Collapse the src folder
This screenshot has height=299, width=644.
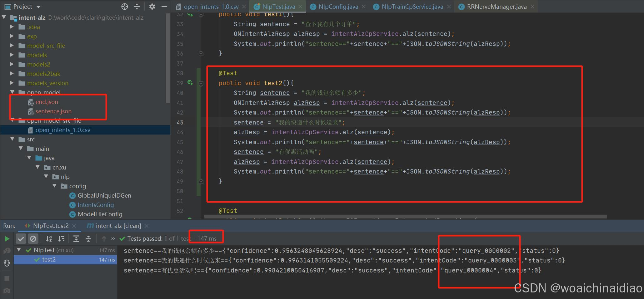click(x=12, y=139)
